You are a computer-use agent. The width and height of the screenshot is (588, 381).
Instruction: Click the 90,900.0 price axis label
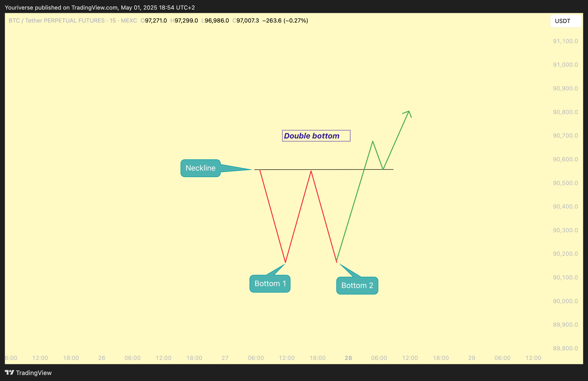[565, 88]
